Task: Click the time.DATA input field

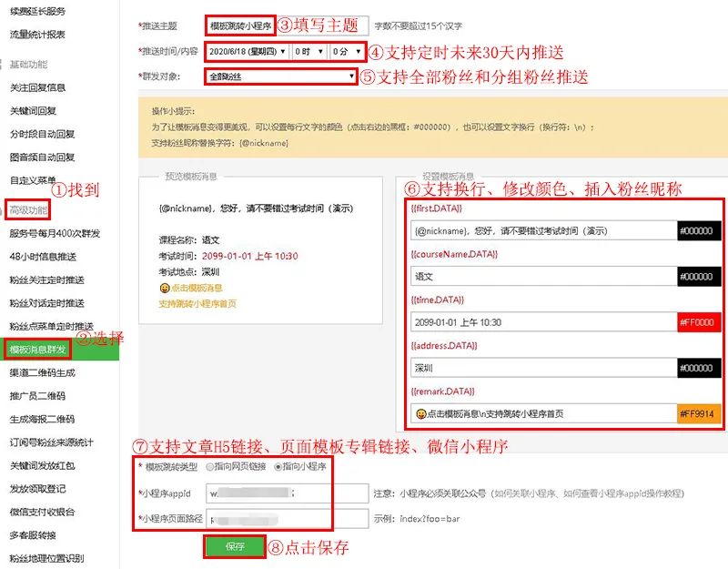Action: pos(543,322)
